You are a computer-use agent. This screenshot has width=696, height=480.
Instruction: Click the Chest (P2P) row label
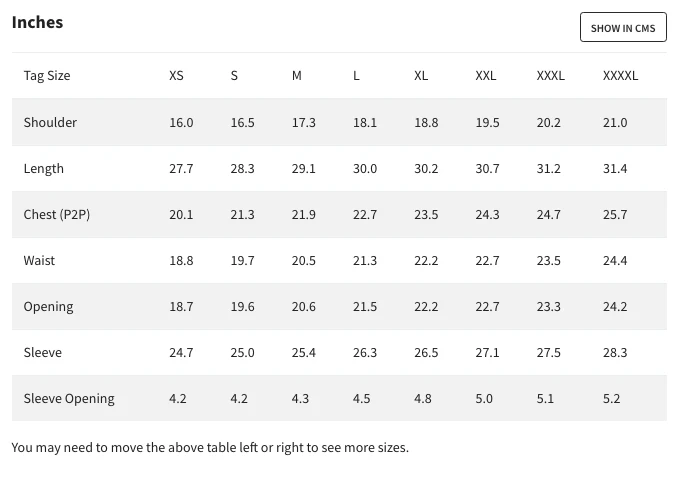click(57, 214)
